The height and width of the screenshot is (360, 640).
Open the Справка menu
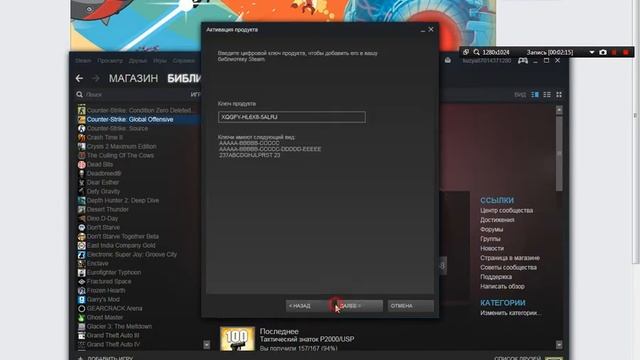pos(184,60)
